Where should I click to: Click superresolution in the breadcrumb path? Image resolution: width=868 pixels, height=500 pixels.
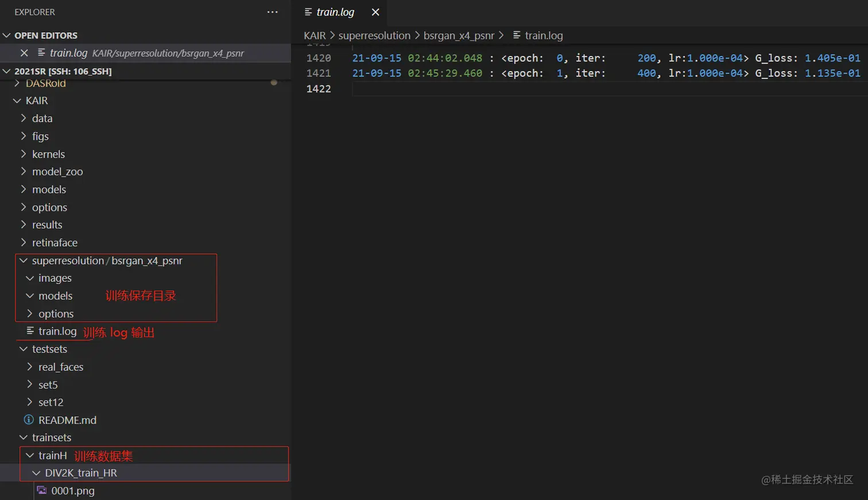374,36
